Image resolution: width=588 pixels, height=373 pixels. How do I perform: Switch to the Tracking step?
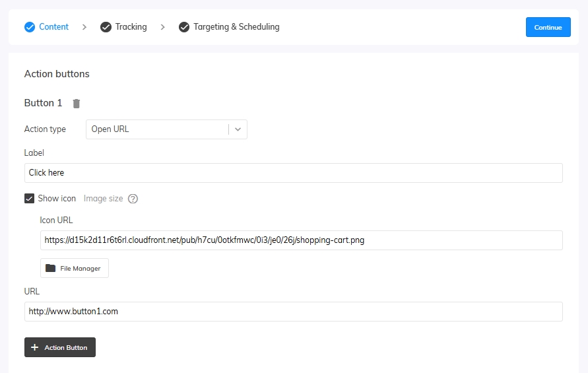(x=131, y=27)
